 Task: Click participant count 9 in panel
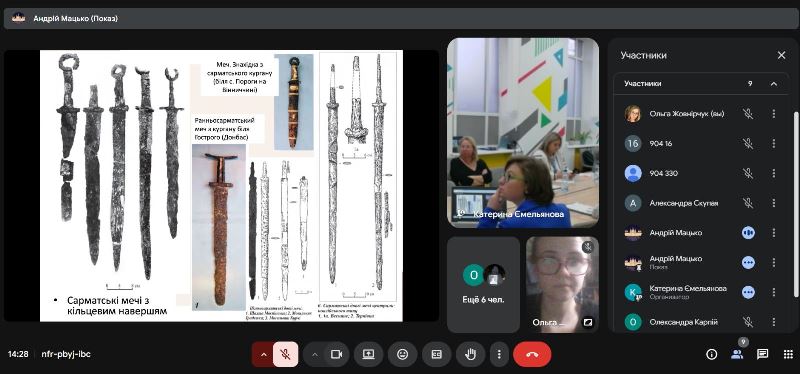pyautogui.click(x=750, y=84)
